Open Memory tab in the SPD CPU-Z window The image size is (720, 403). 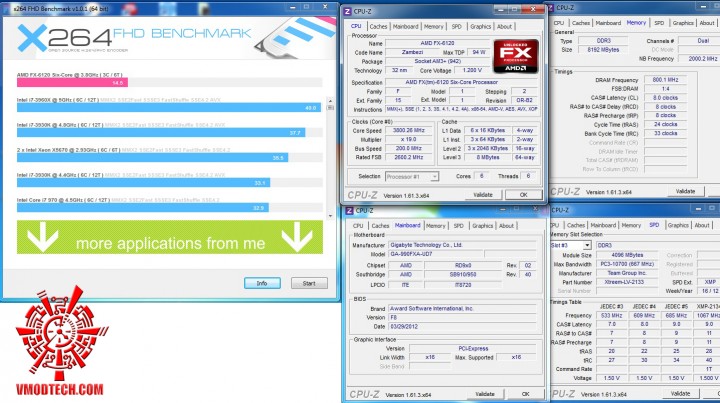pos(631,225)
